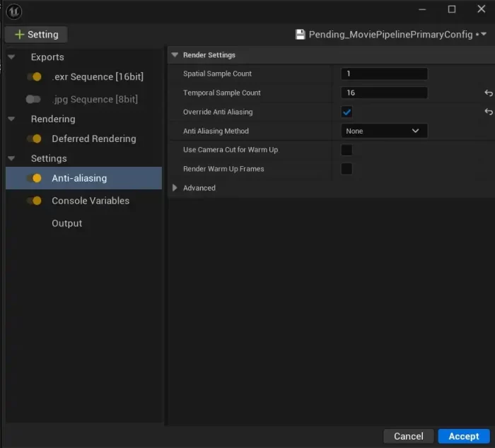Uncheck Override Anti Aliasing checkbox
495x448 pixels.
click(x=346, y=112)
